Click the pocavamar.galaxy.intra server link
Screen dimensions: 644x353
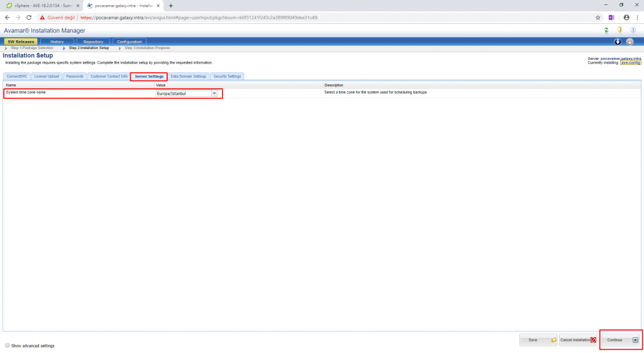tap(621, 59)
